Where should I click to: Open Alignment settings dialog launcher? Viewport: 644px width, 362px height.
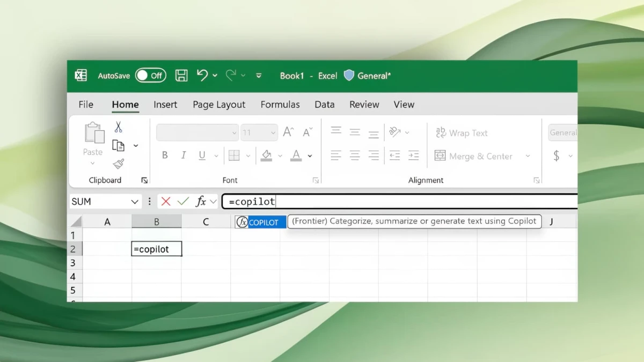coord(537,181)
